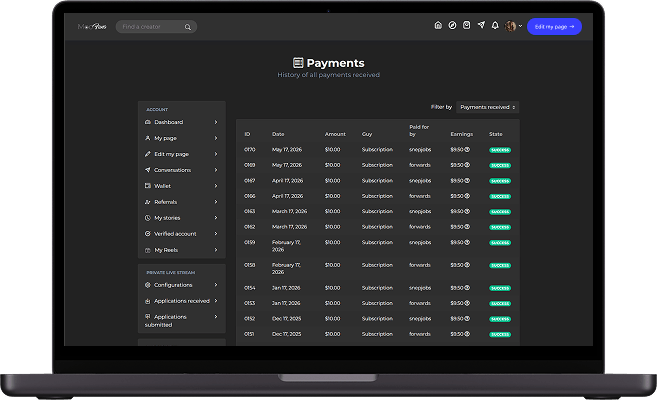657x401 pixels.
Task: Open messages via paper plane header icon
Action: pyautogui.click(x=481, y=25)
